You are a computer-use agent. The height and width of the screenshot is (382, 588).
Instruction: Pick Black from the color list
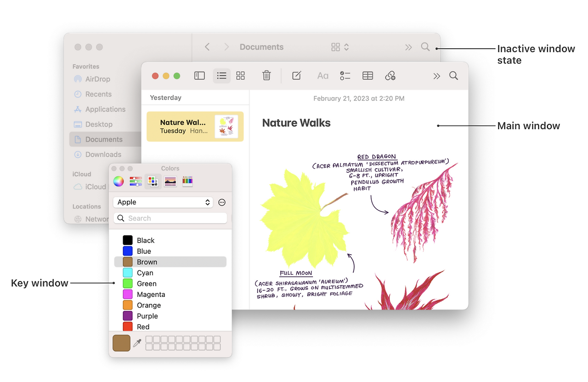[x=170, y=240]
